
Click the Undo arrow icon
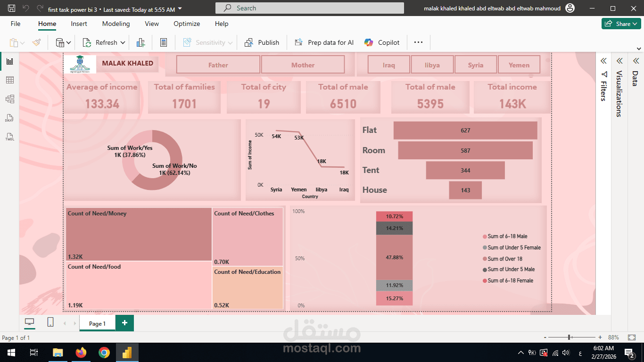pos(25,8)
